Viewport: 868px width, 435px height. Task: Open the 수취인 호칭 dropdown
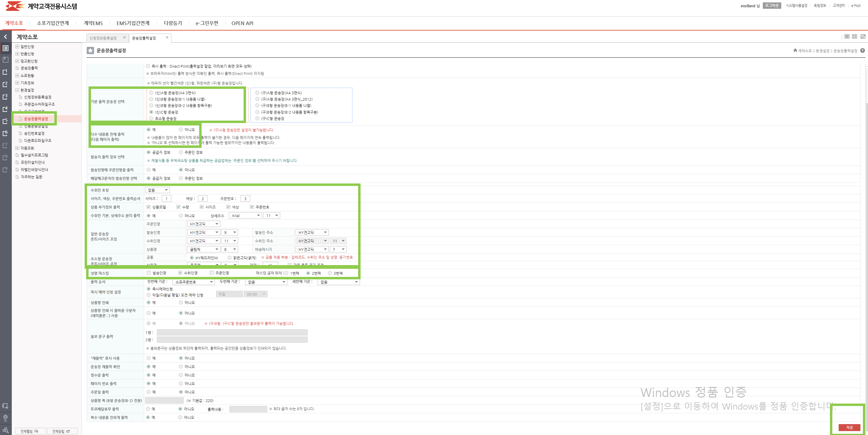[x=157, y=190]
